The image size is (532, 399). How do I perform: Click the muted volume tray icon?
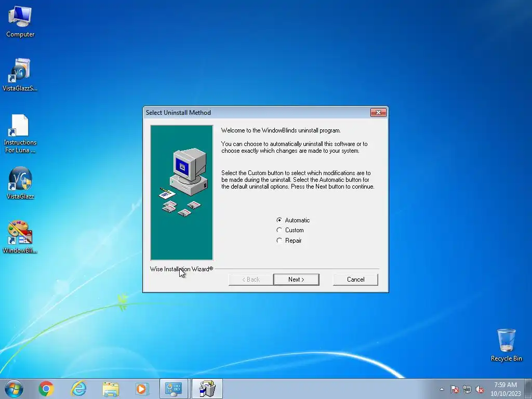point(480,389)
